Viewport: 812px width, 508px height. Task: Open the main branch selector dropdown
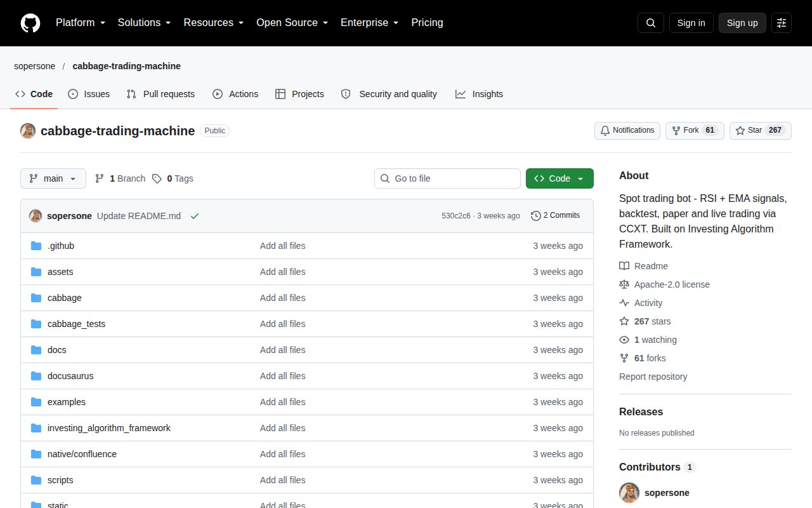point(53,178)
